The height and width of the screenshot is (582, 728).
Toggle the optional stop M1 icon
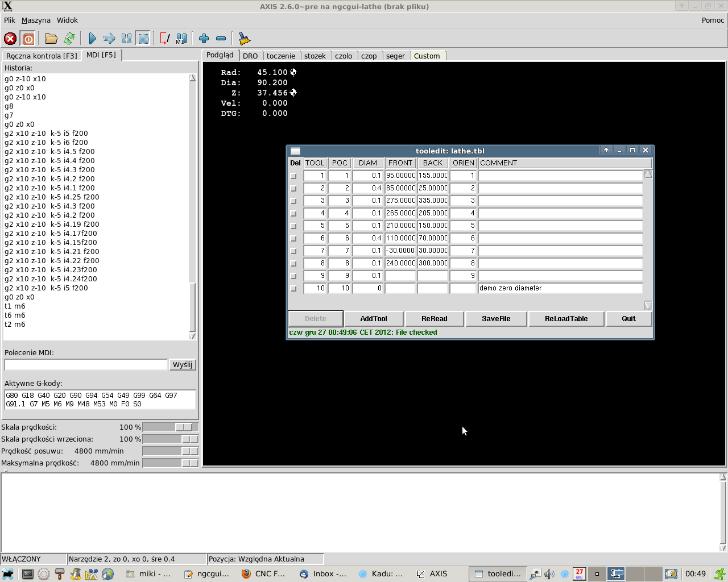point(181,39)
